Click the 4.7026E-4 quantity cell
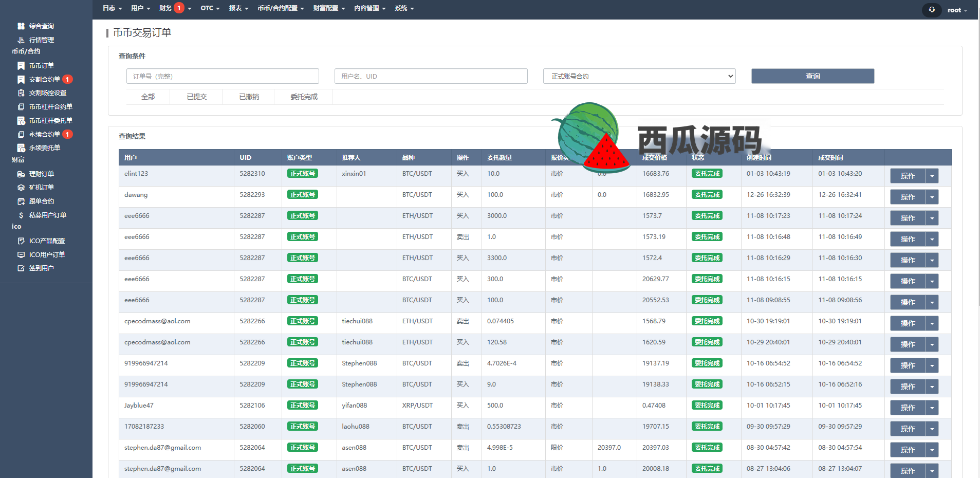 (502, 363)
